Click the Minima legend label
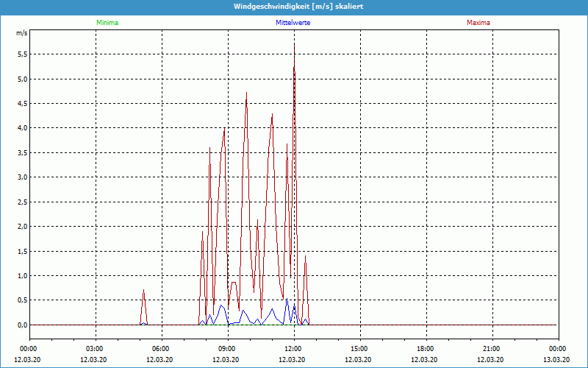The image size is (588, 368). 107,23
